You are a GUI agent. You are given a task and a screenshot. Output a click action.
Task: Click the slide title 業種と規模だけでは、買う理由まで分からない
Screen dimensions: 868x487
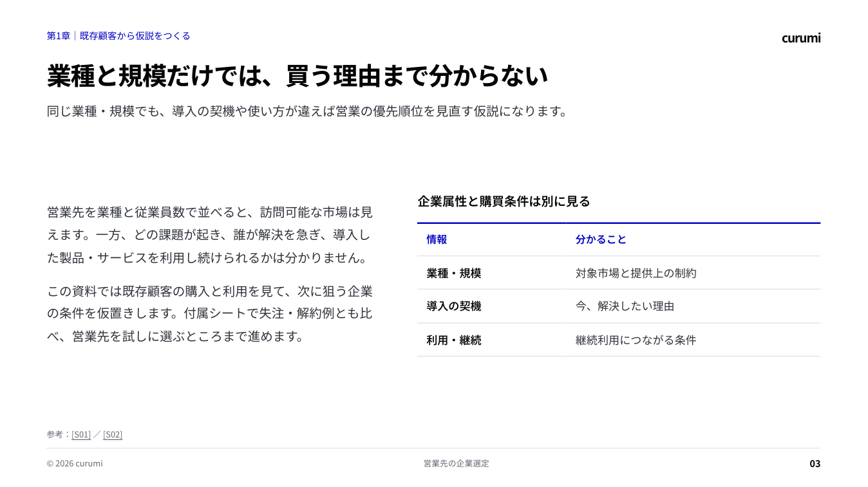pyautogui.click(x=297, y=76)
